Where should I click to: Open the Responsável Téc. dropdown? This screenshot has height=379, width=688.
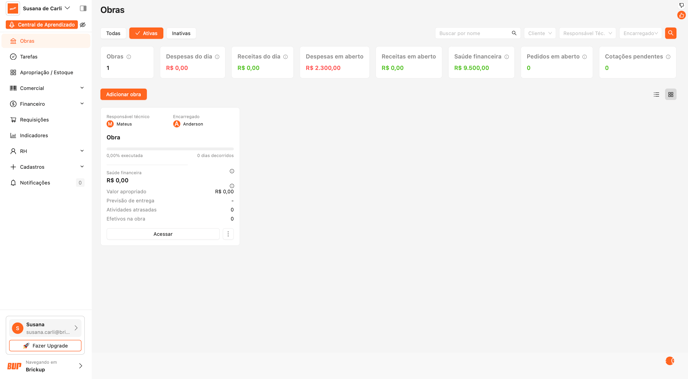(588, 33)
